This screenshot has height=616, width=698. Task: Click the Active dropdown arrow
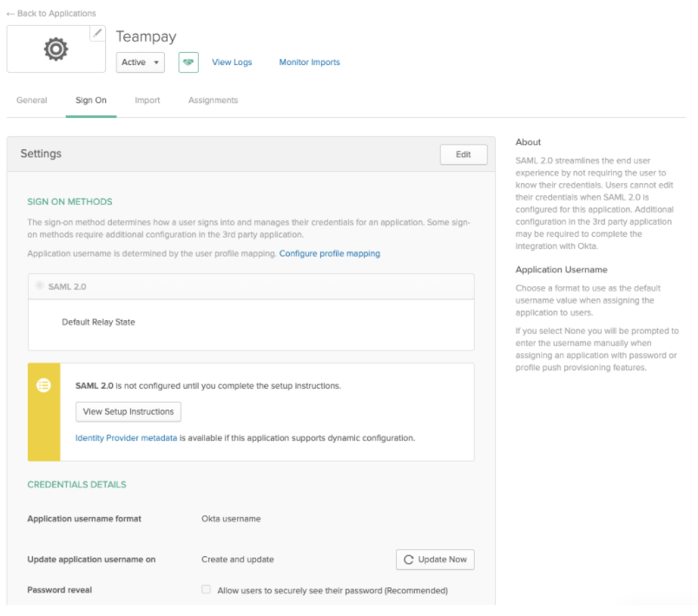click(x=156, y=62)
